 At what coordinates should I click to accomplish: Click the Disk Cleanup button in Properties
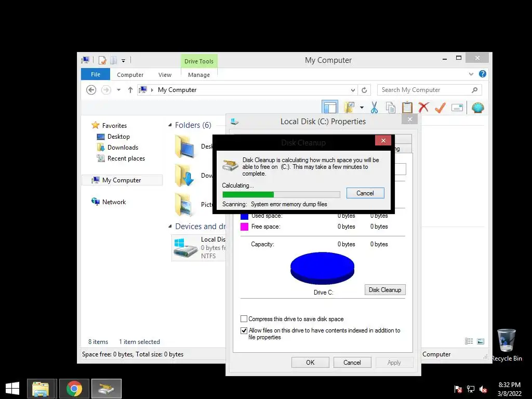[385, 290]
